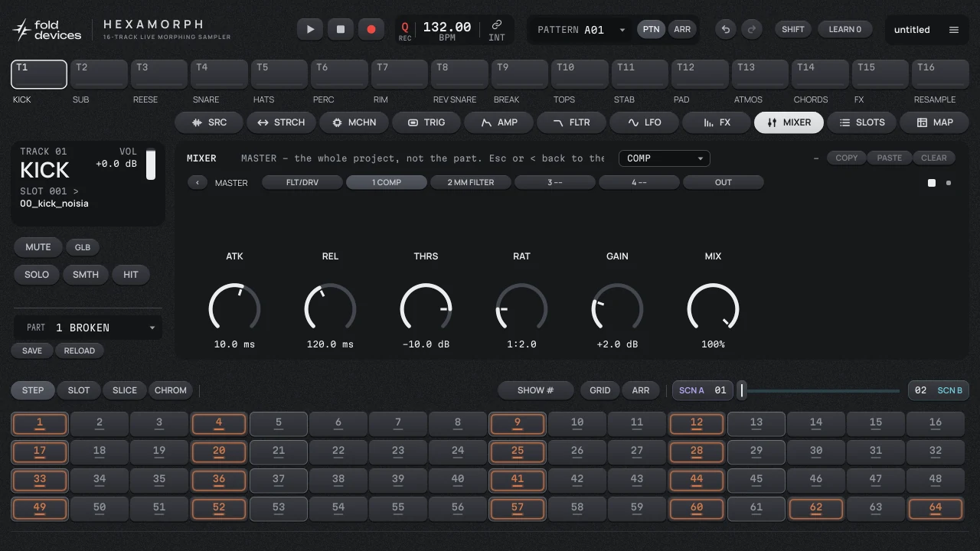Switch pad mode to SLICE
Screen dimensions: 980x551
[x=125, y=390]
